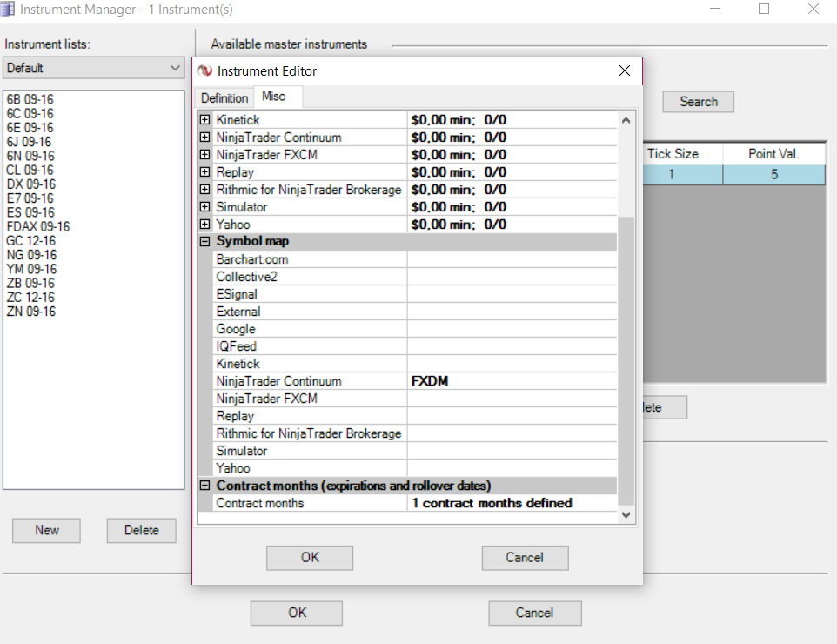Edit the NinjaTrader FXCM symbol map value
This screenshot has width=837, height=644.
pyautogui.click(x=512, y=399)
